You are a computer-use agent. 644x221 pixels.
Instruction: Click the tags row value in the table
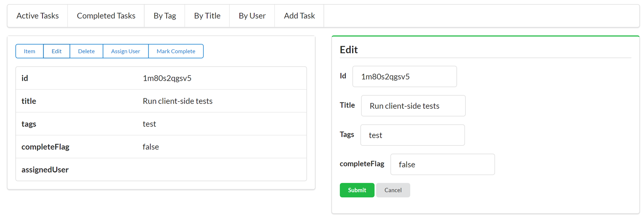click(x=149, y=124)
